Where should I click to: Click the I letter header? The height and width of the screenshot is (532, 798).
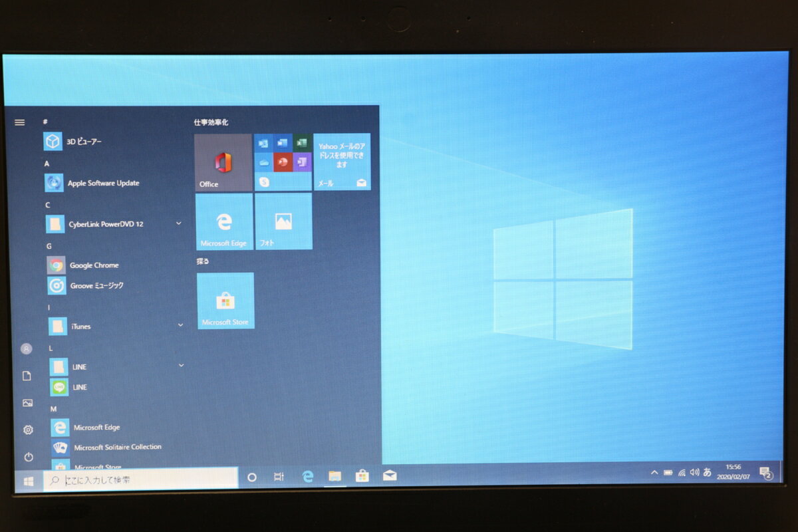49,307
